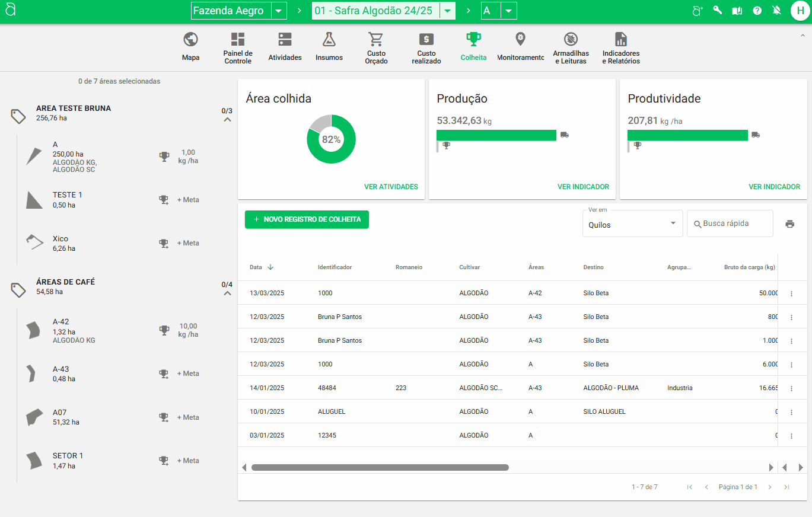Open Armadilhas e Leituras icon

coord(570,40)
